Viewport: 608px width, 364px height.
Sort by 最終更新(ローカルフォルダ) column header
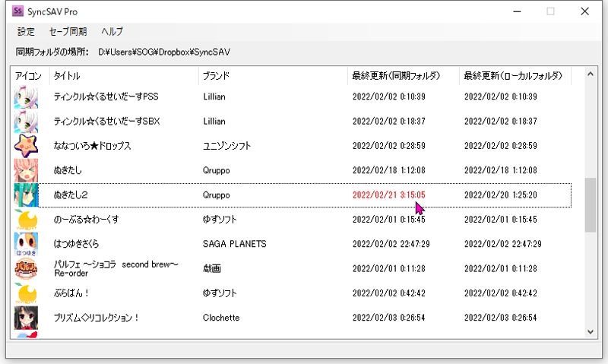pos(515,76)
